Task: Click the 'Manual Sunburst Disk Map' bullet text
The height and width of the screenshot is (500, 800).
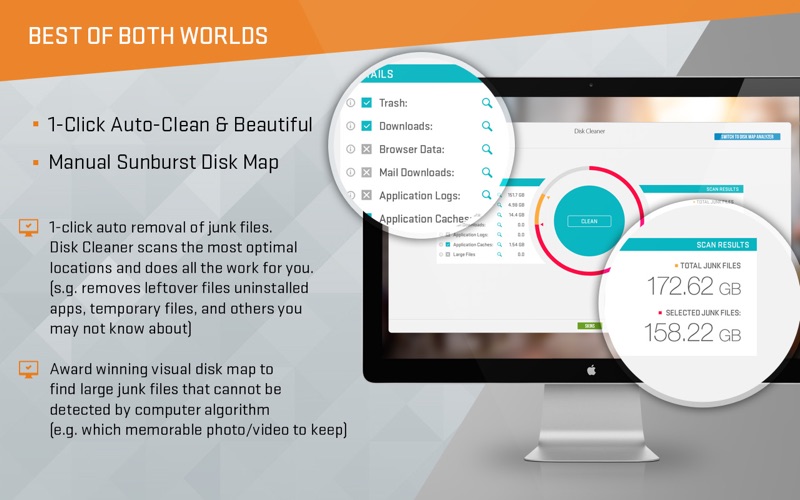Action: 164,162
